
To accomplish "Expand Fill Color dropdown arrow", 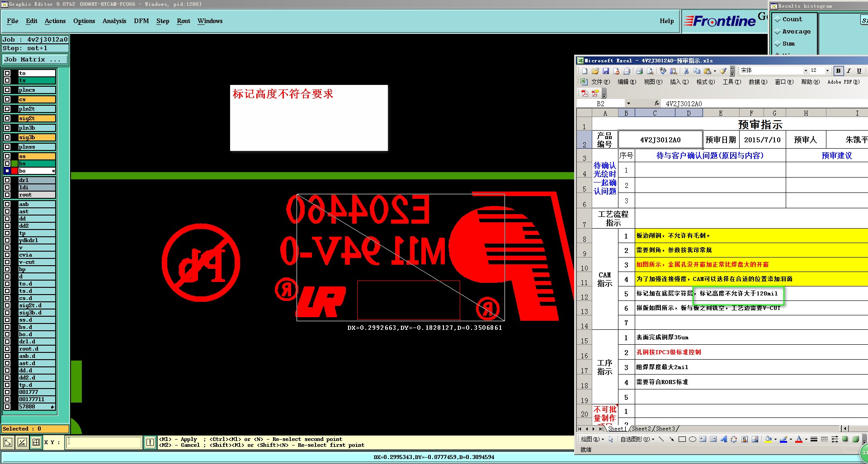I will pyautogui.click(x=775, y=439).
